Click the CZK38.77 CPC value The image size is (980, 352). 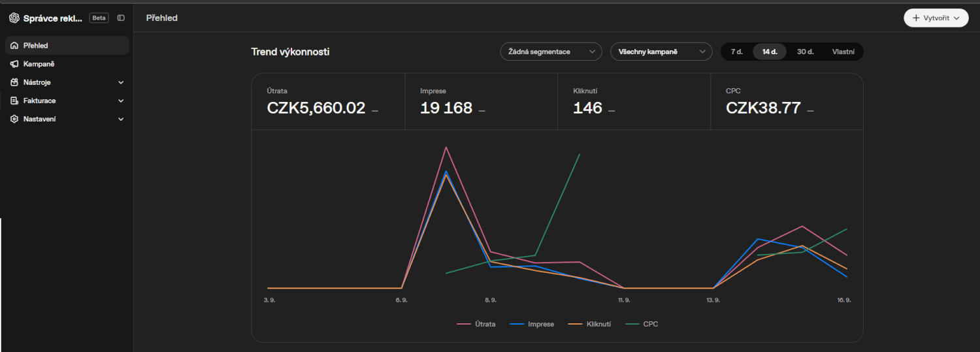(763, 108)
